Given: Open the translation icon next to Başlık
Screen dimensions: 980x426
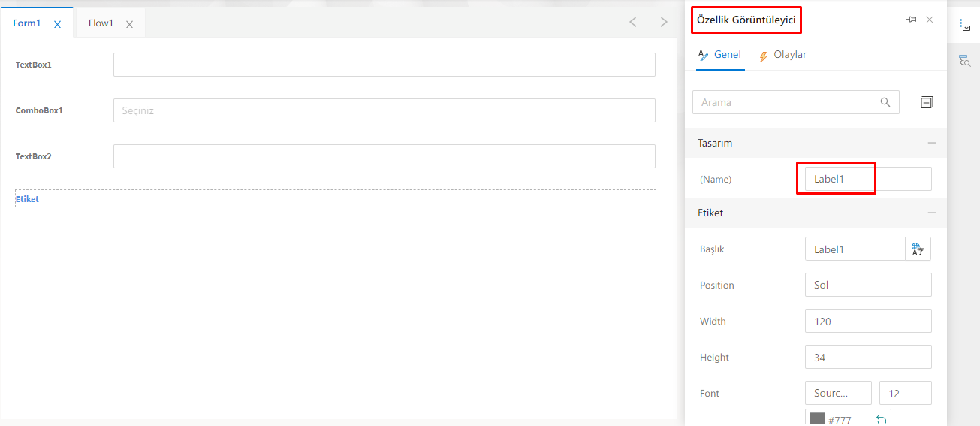Looking at the screenshot, I should 918,249.
